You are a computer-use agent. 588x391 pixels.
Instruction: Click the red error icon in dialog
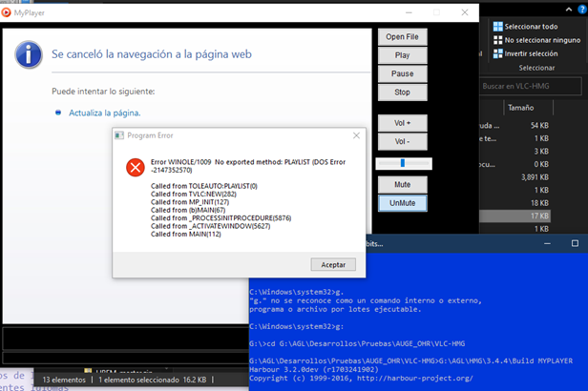coord(136,167)
